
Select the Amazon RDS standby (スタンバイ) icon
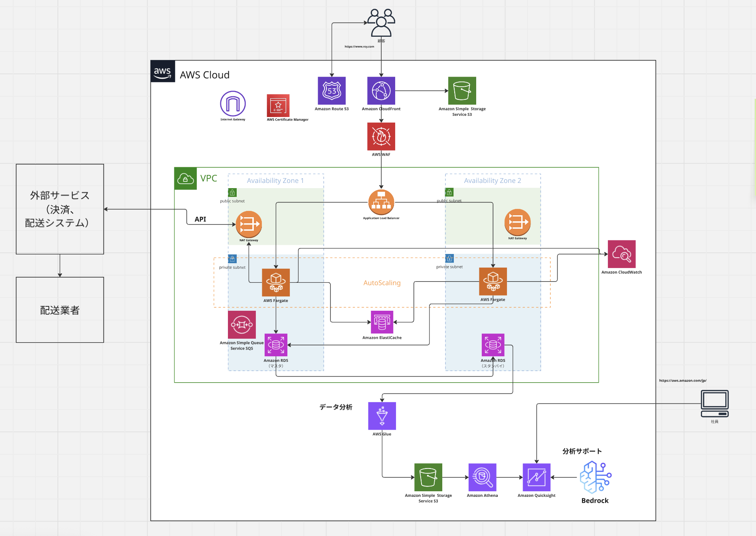[493, 345]
